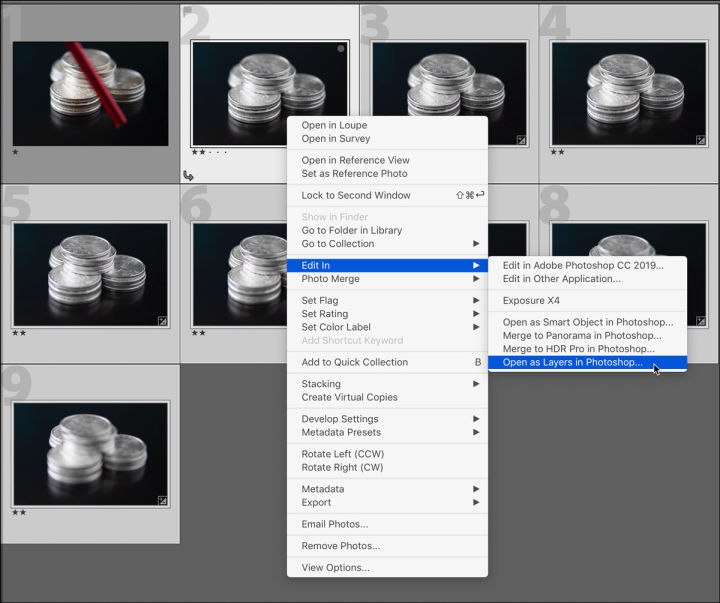Select coin photo thumbnail 4

(x=629, y=94)
